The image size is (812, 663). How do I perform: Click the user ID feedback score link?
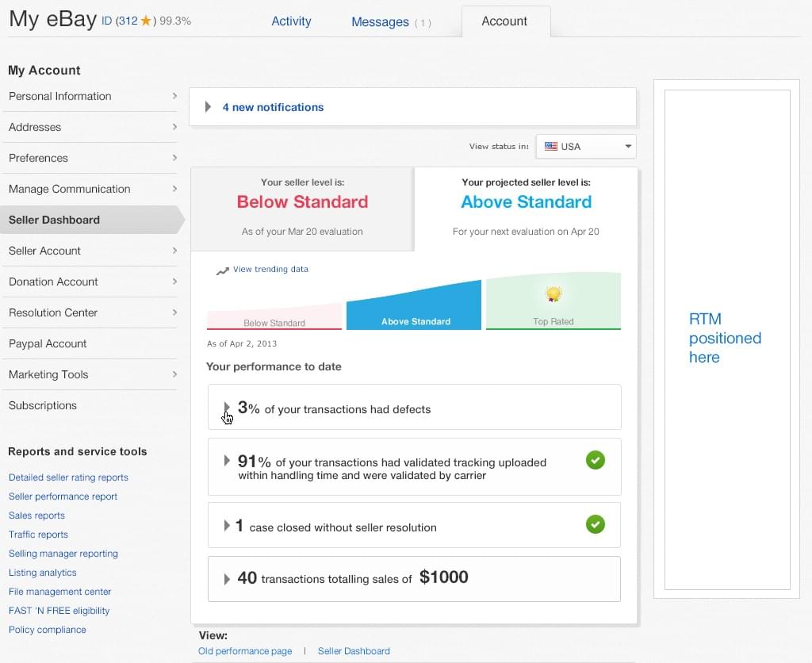tap(129, 21)
